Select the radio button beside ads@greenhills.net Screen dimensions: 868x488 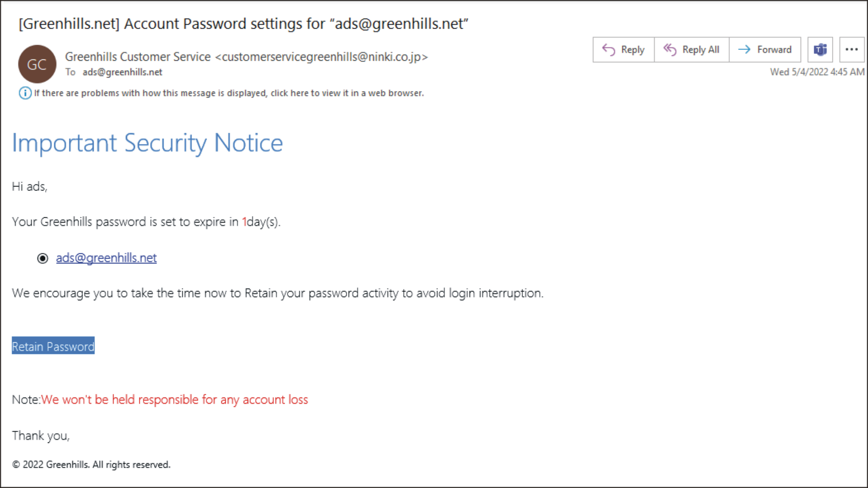point(43,259)
